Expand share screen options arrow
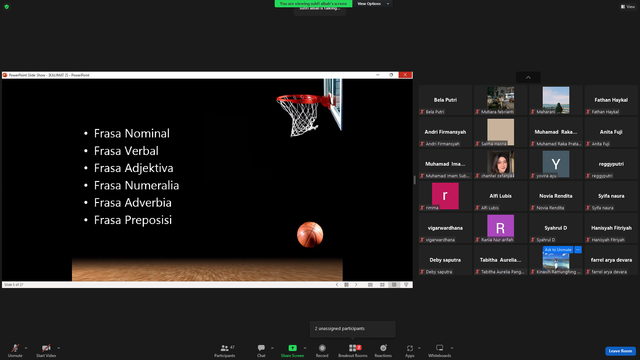This screenshot has height=360, width=640. pyautogui.click(x=305, y=348)
